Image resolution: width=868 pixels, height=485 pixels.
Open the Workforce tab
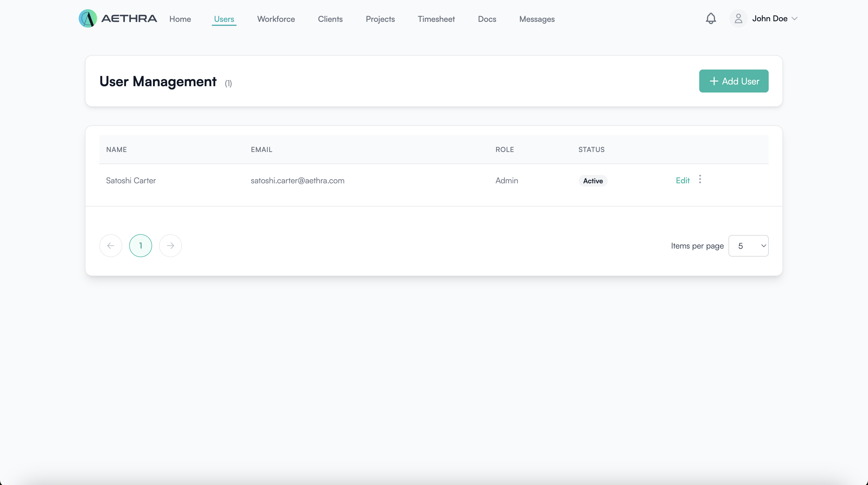[x=276, y=19]
